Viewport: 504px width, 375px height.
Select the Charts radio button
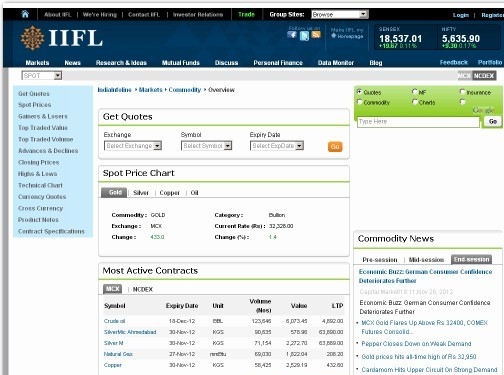tap(415, 102)
